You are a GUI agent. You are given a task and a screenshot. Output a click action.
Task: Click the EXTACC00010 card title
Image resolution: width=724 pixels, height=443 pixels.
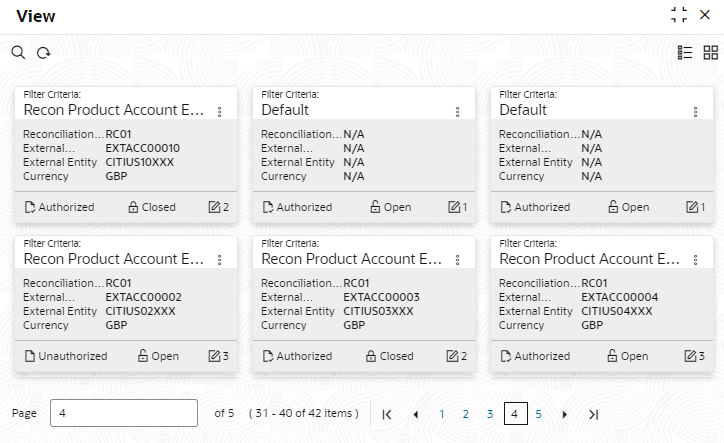114,110
